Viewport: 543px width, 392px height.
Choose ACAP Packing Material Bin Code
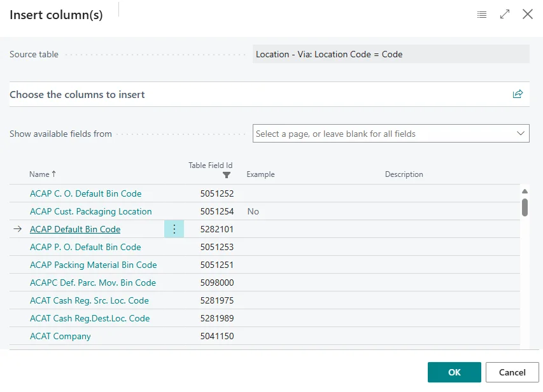tap(93, 265)
